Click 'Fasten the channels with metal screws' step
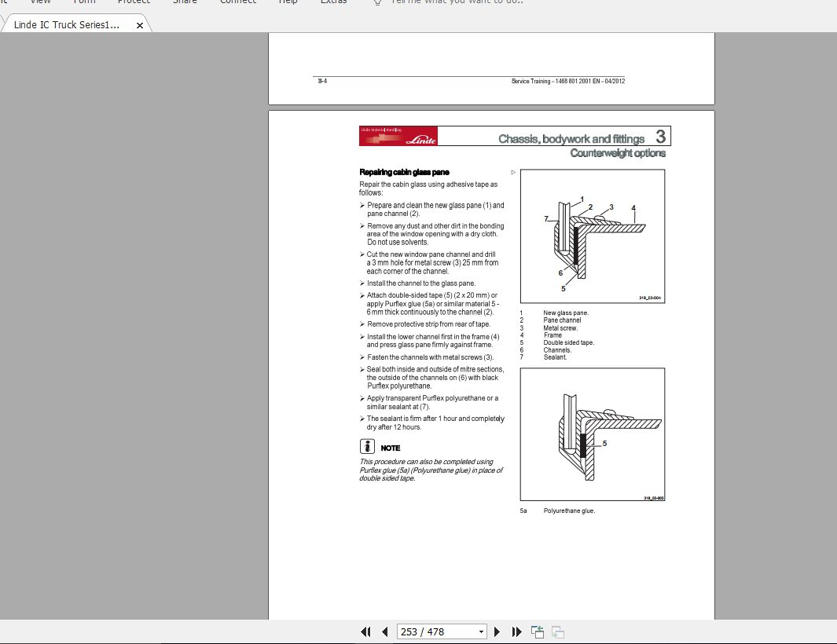This screenshot has height=644, width=837. 430,357
